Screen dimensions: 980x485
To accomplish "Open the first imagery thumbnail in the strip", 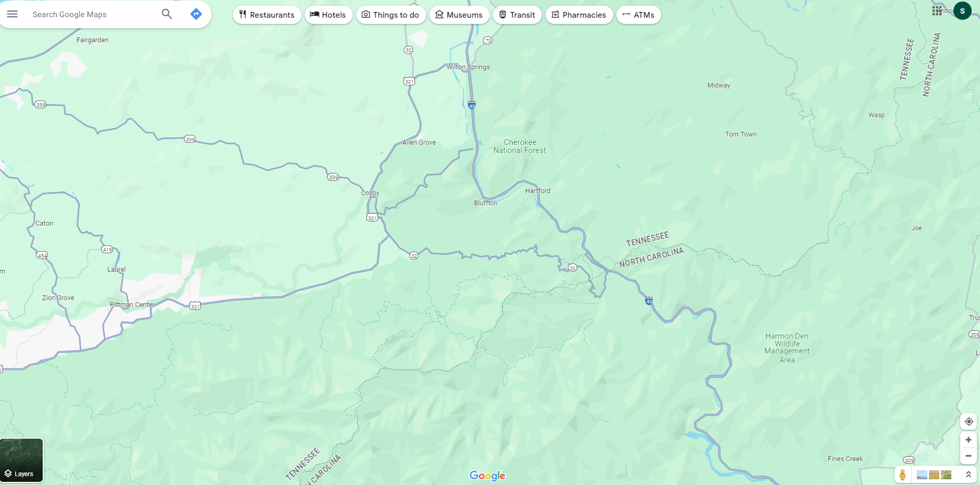I will pos(922,475).
